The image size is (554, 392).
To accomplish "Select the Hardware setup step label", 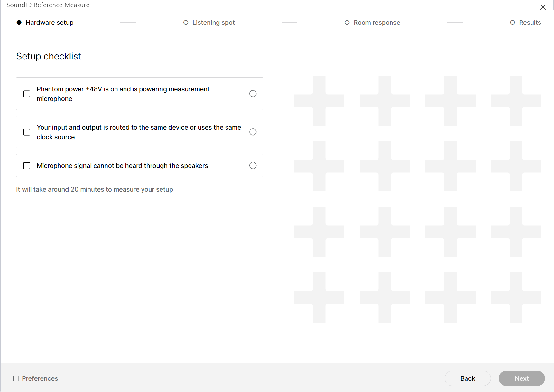I will tap(50, 23).
